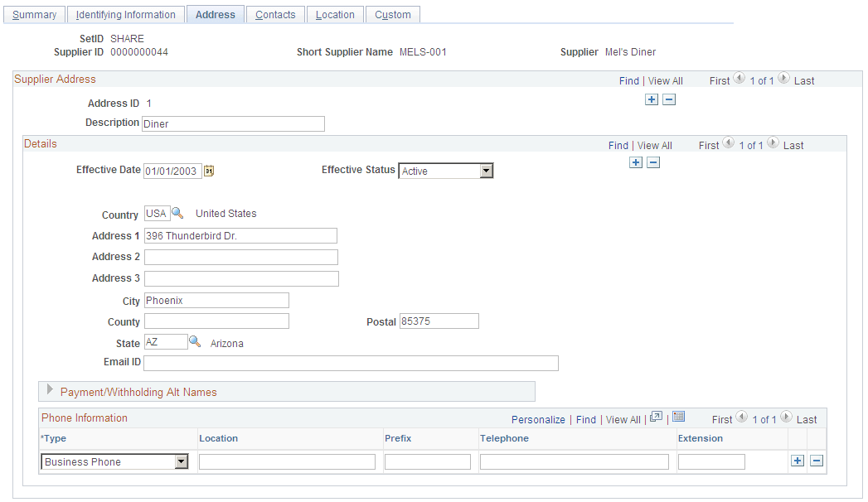This screenshot has width=868, height=502.
Task: Click Personalize for Phone Information
Action: (538, 419)
